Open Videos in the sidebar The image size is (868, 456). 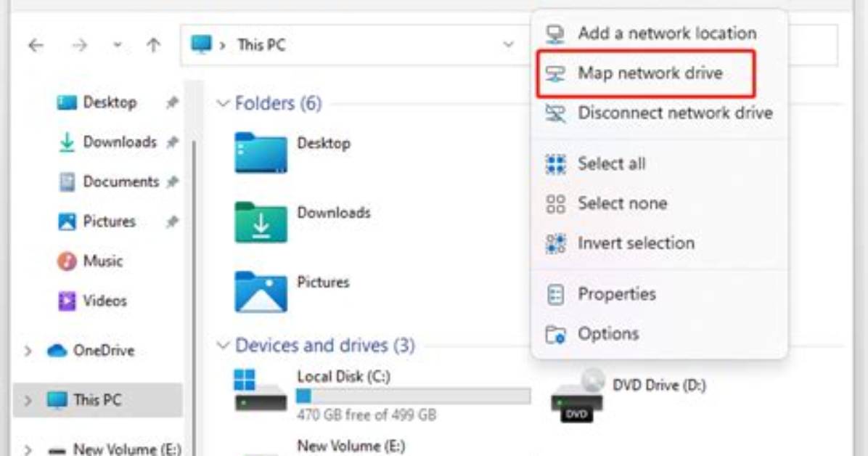(105, 301)
